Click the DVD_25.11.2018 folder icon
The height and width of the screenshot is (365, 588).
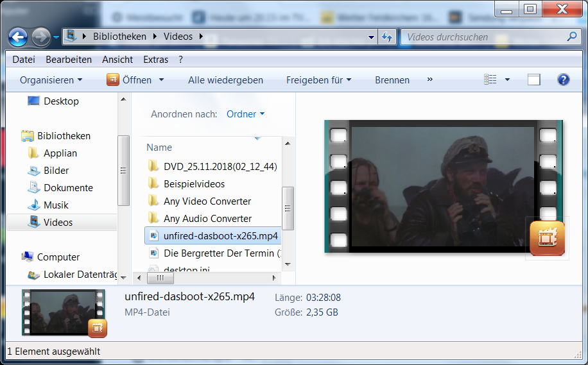(x=153, y=166)
